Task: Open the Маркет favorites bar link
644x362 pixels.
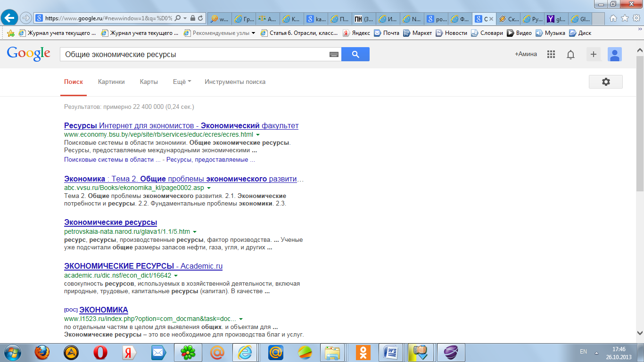Action: pos(417,33)
